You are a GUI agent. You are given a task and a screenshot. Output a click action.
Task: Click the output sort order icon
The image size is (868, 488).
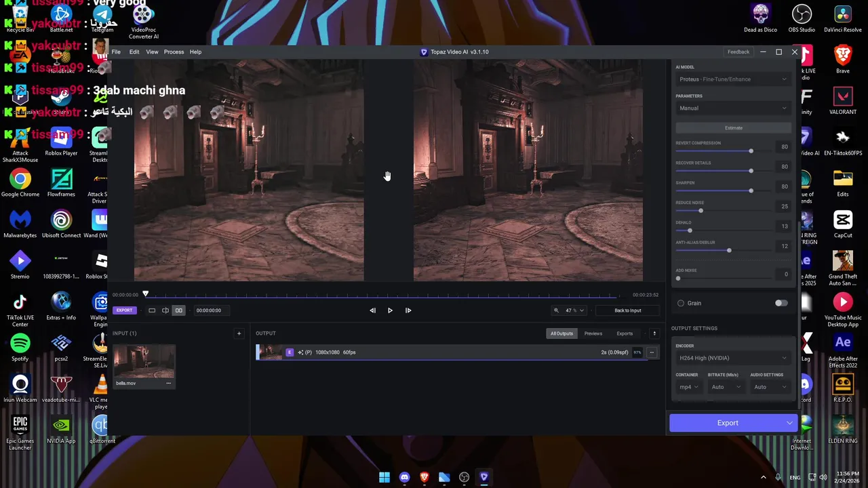(654, 333)
